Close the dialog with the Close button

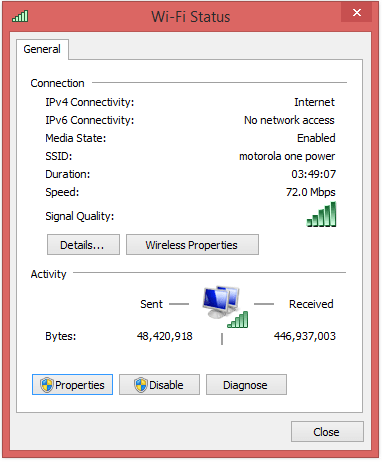(x=327, y=432)
